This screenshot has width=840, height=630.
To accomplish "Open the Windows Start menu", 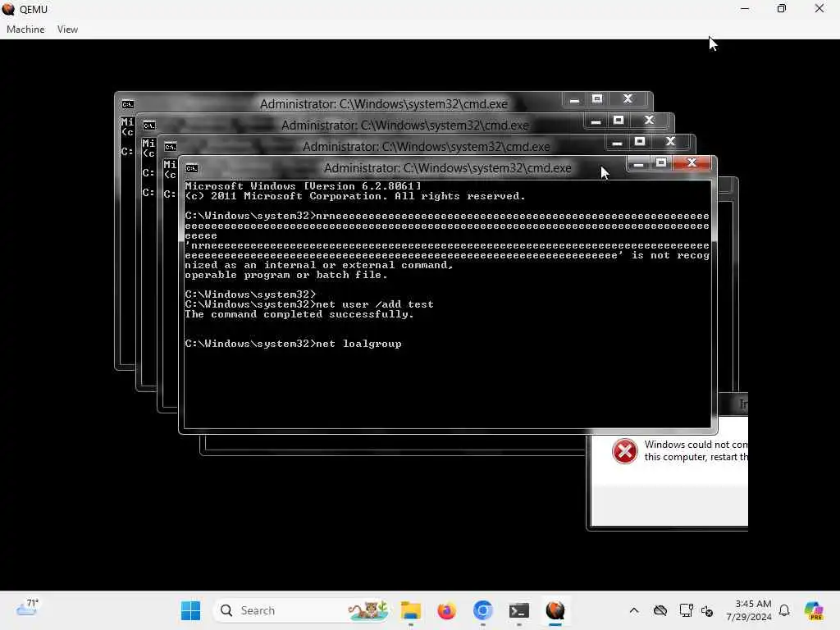I will pyautogui.click(x=190, y=610).
